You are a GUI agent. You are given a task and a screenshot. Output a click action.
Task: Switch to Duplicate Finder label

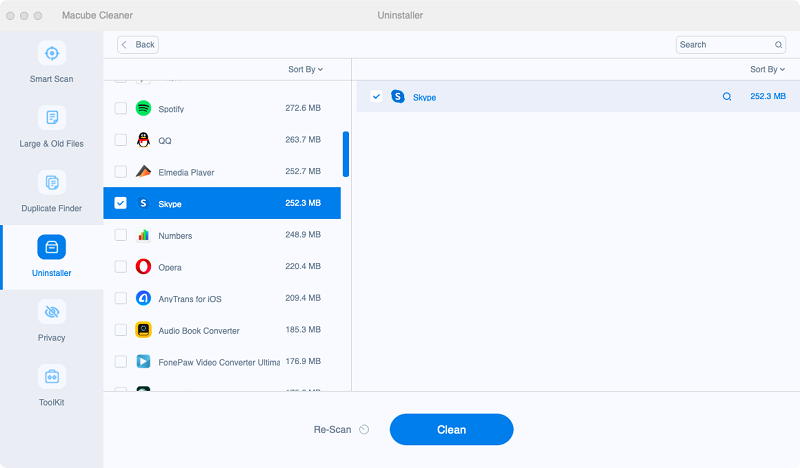[x=52, y=208]
